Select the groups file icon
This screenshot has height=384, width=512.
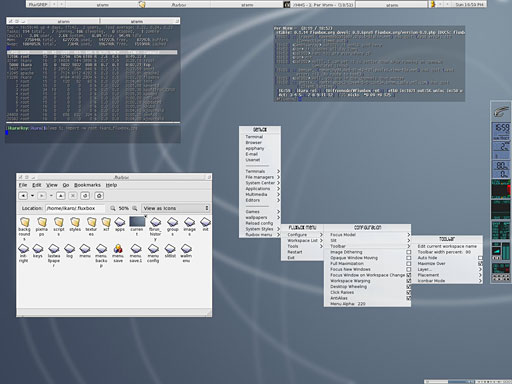(172, 222)
